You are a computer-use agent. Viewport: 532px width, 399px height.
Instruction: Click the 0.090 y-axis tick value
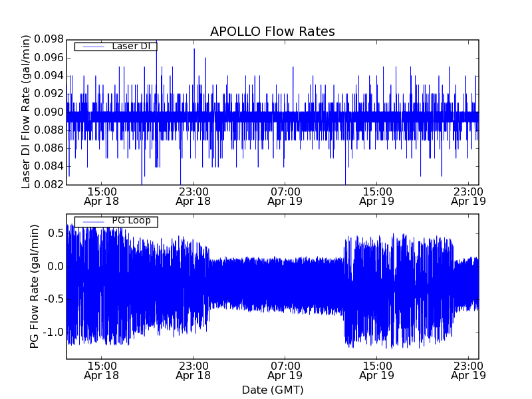(x=49, y=112)
